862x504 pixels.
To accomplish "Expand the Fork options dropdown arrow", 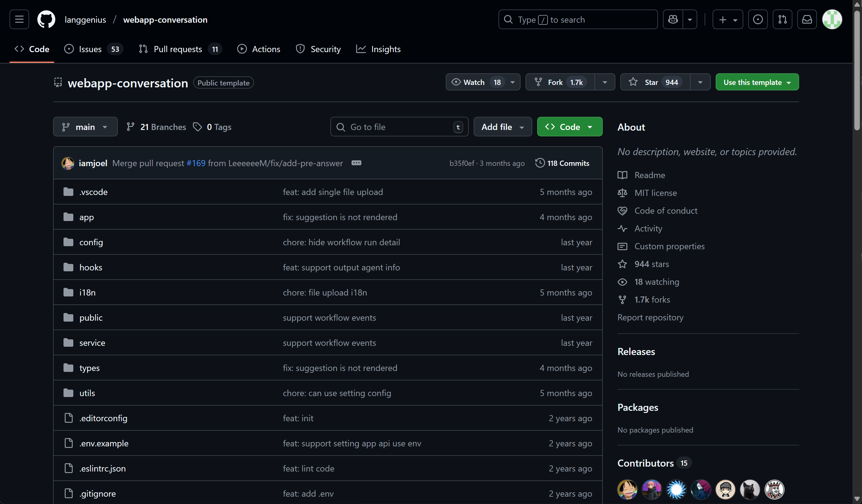I will pyautogui.click(x=605, y=82).
